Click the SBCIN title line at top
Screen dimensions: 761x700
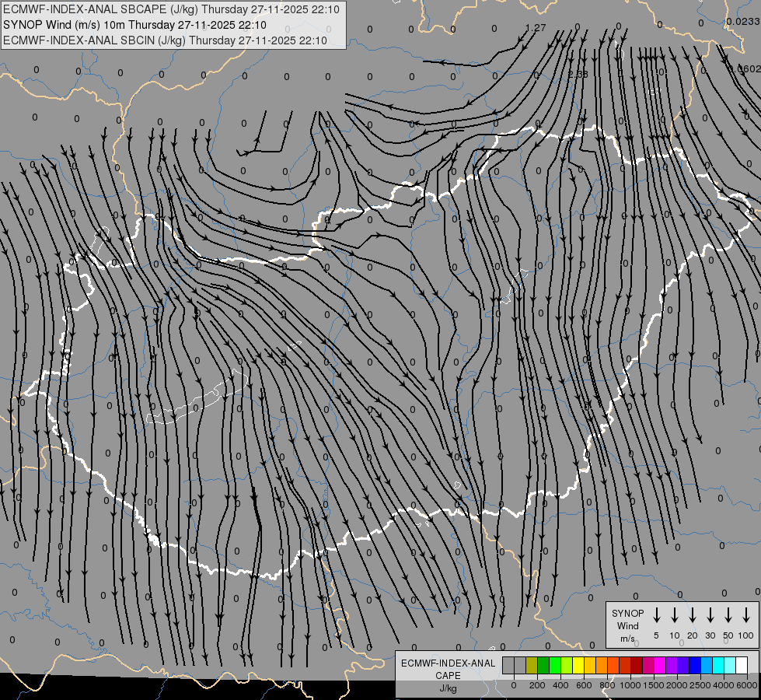coord(165,40)
